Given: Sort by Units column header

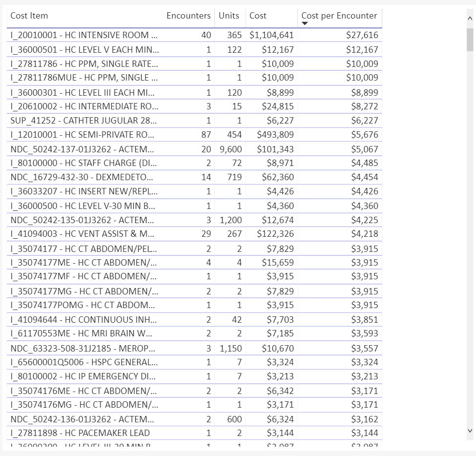Looking at the screenshot, I should point(229,16).
